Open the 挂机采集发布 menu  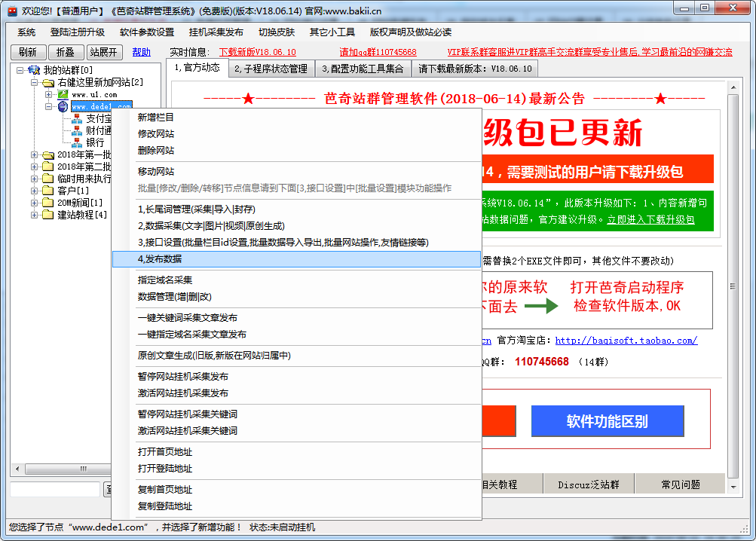[x=216, y=32]
